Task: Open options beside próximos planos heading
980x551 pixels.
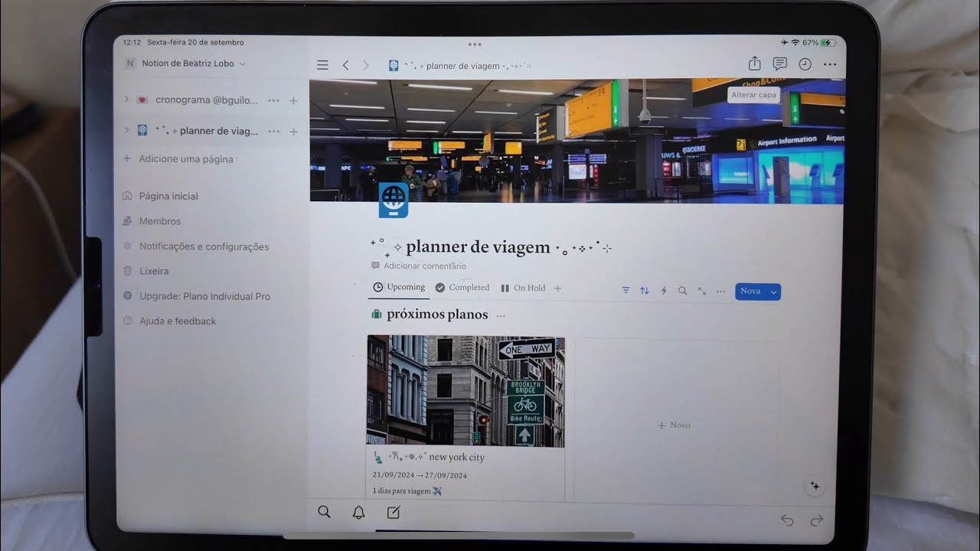Action: [x=501, y=315]
